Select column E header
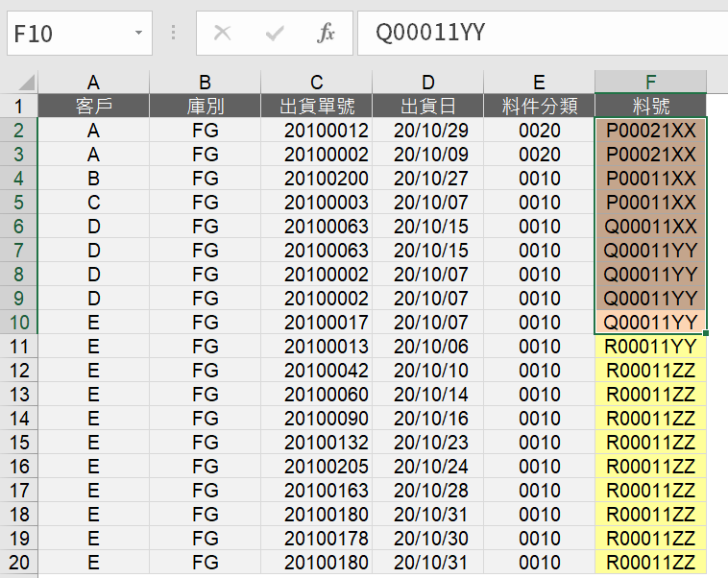 click(x=539, y=83)
